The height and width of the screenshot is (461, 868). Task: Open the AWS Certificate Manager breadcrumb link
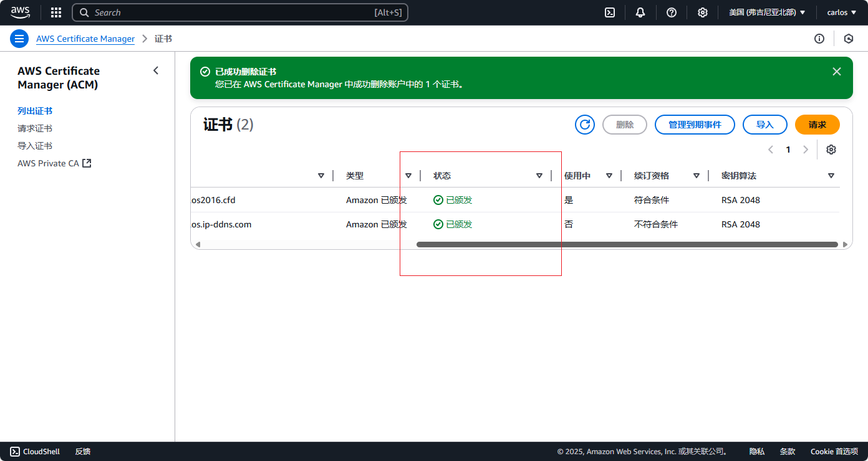(x=85, y=39)
